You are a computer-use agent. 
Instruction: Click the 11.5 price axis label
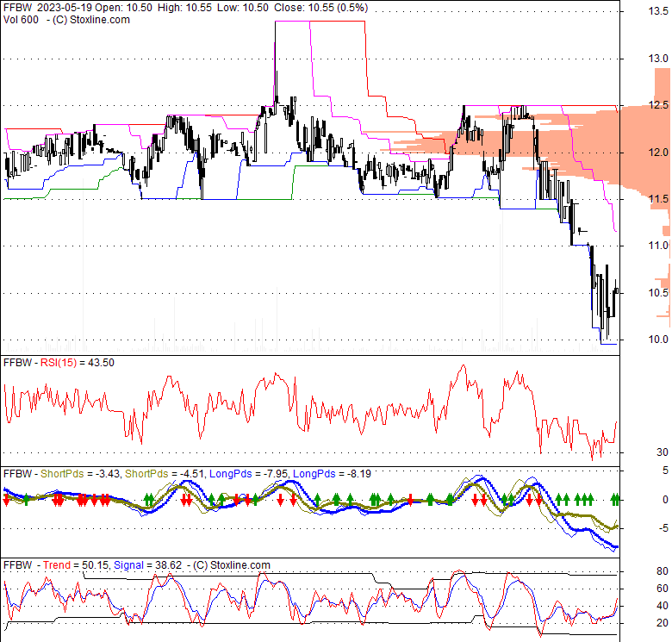(x=658, y=199)
